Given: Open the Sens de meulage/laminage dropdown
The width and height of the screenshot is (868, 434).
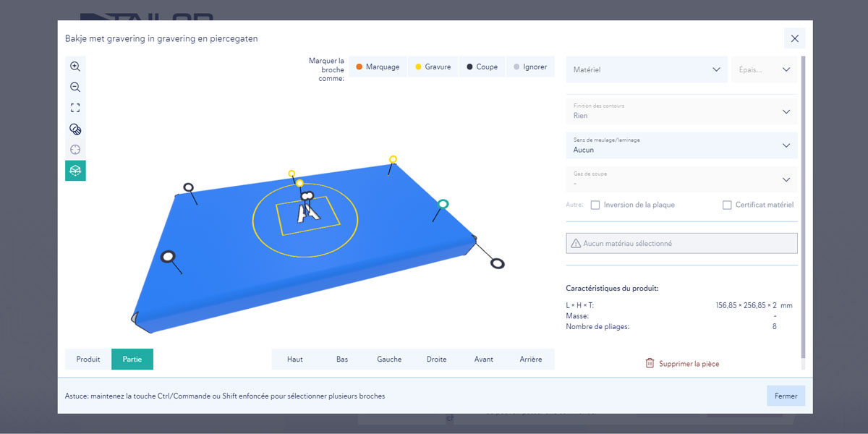Looking at the screenshot, I should click(x=681, y=146).
